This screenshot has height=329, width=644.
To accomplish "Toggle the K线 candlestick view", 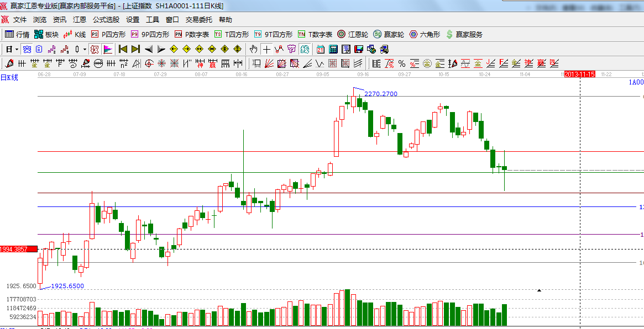I will tap(74, 34).
